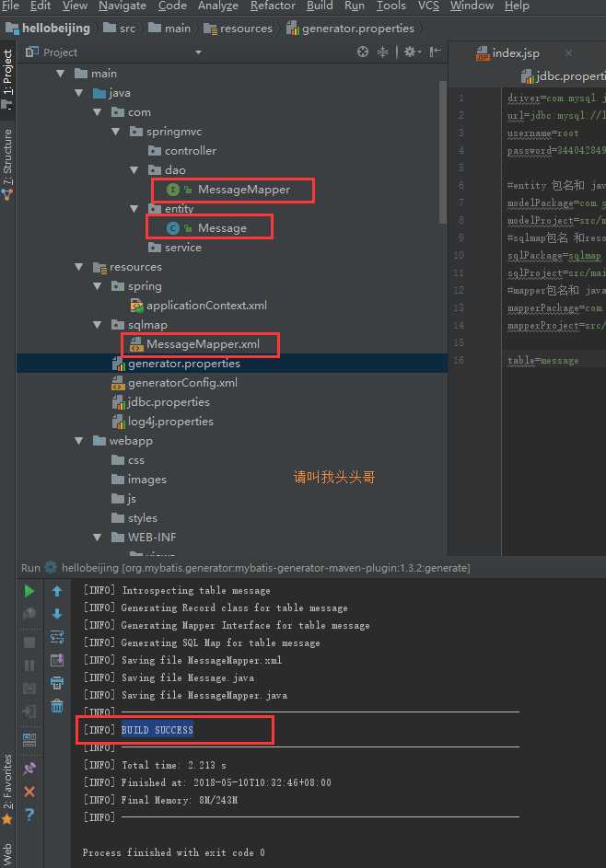This screenshot has width=606, height=868.
Task: Click the Collapse All icon in Project panel
Action: click(383, 52)
